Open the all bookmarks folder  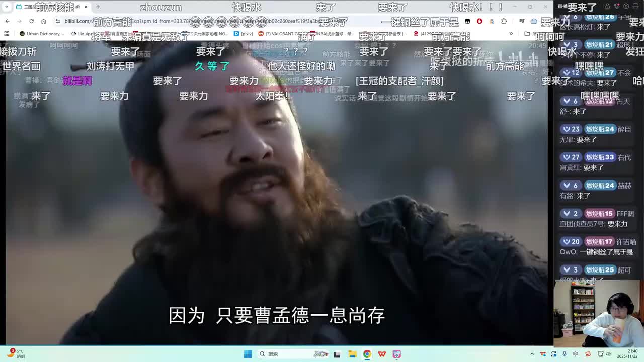pyautogui.click(x=533, y=34)
